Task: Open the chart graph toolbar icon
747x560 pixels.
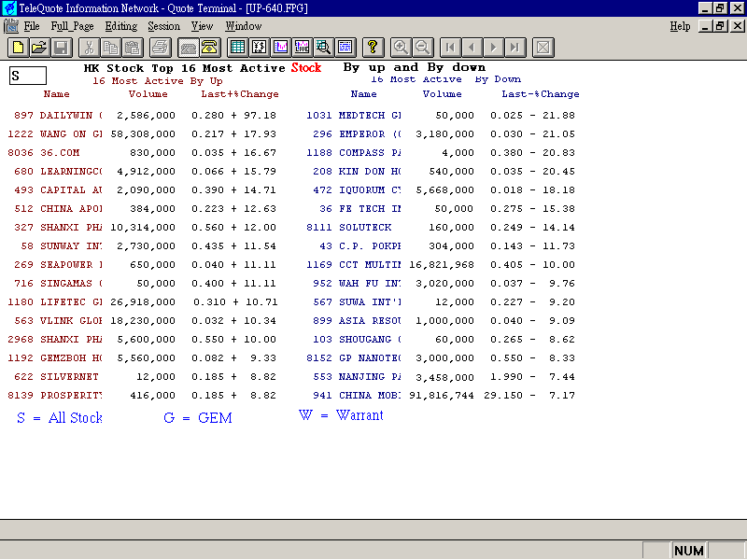Action: (281, 48)
